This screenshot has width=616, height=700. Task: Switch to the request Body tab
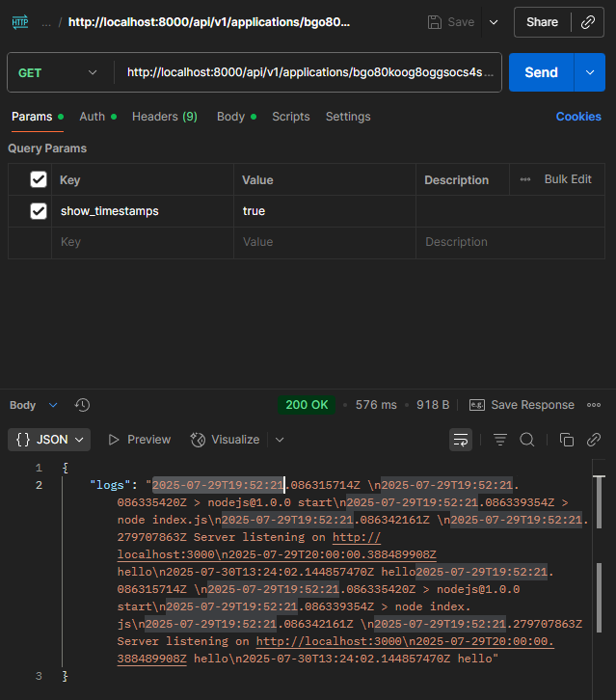pyautogui.click(x=236, y=117)
